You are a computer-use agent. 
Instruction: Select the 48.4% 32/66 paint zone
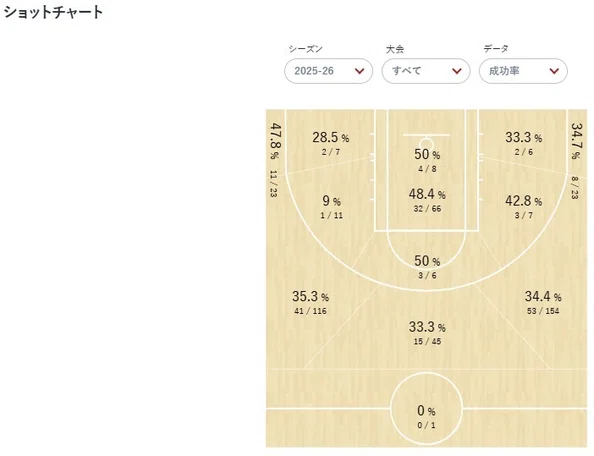tap(427, 200)
